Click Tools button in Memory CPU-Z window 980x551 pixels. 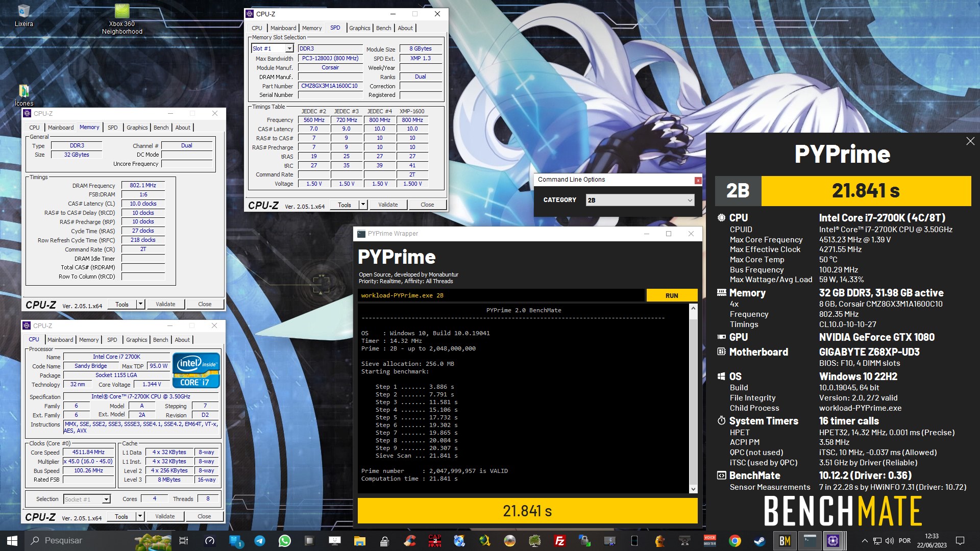122,304
